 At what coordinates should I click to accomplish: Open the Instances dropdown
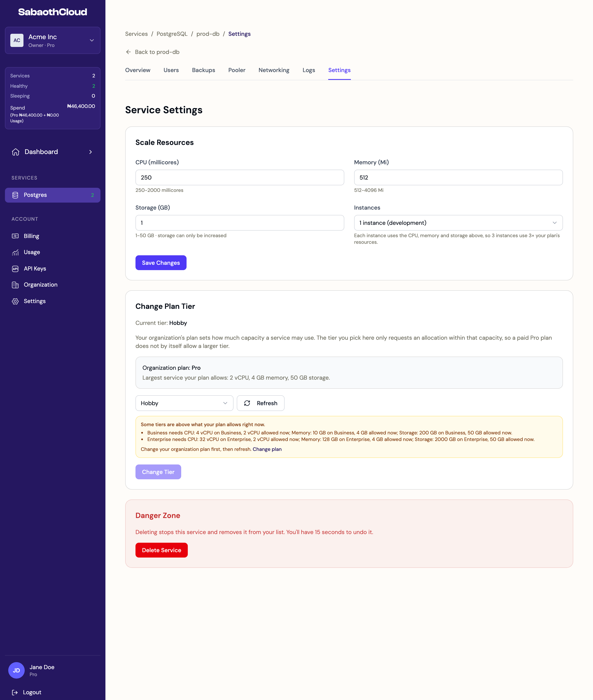click(458, 223)
